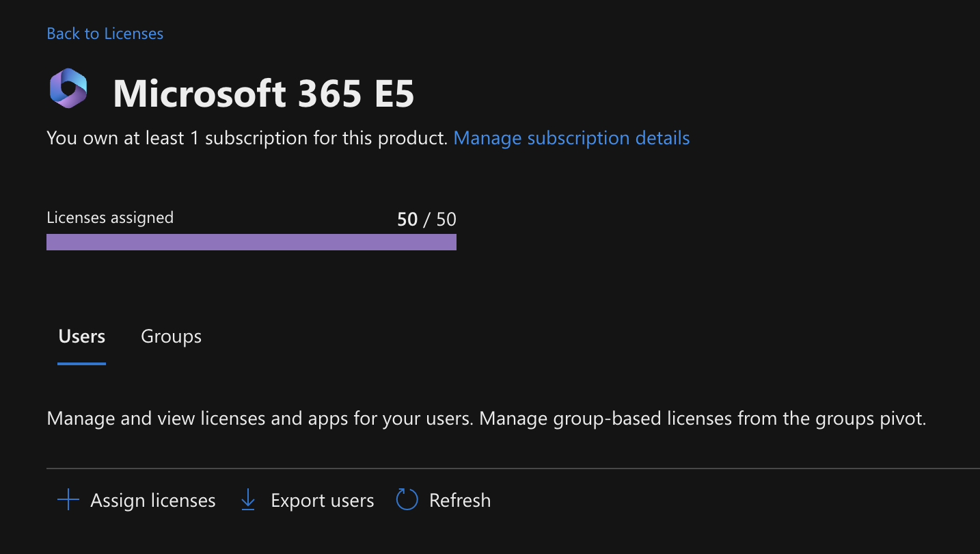Click the Licenses assigned label
The width and height of the screenshot is (980, 554).
pos(110,218)
